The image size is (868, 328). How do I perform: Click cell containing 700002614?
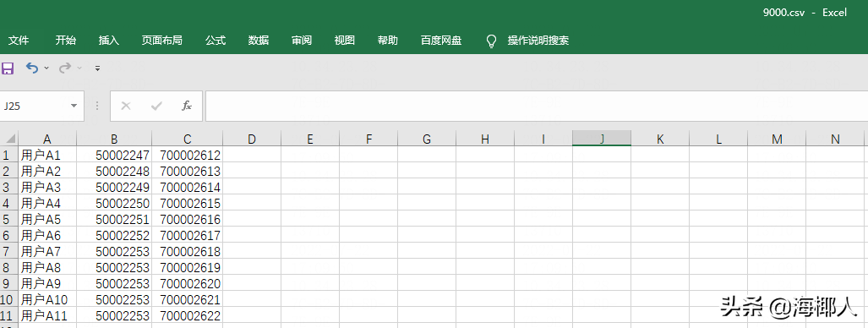pos(188,188)
